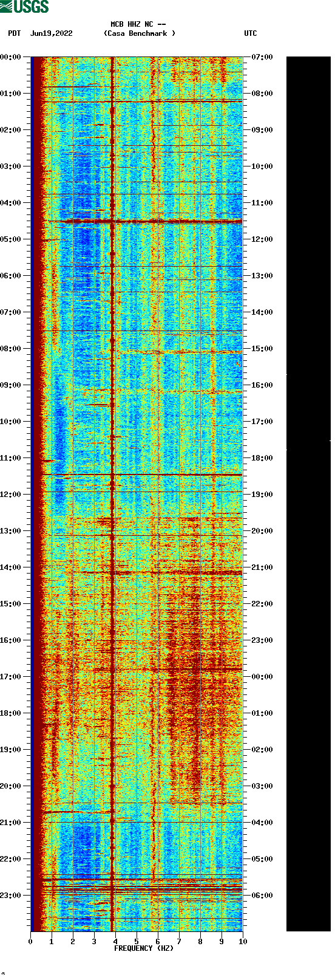Viewport: 335px width, 980px height.
Task: Click the 22:00 UTC time label
Action: coord(262,604)
